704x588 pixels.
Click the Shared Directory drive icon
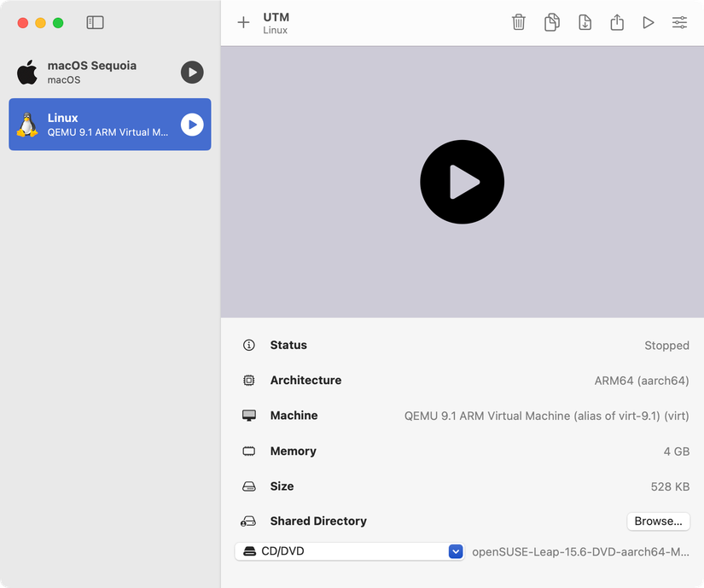248,521
